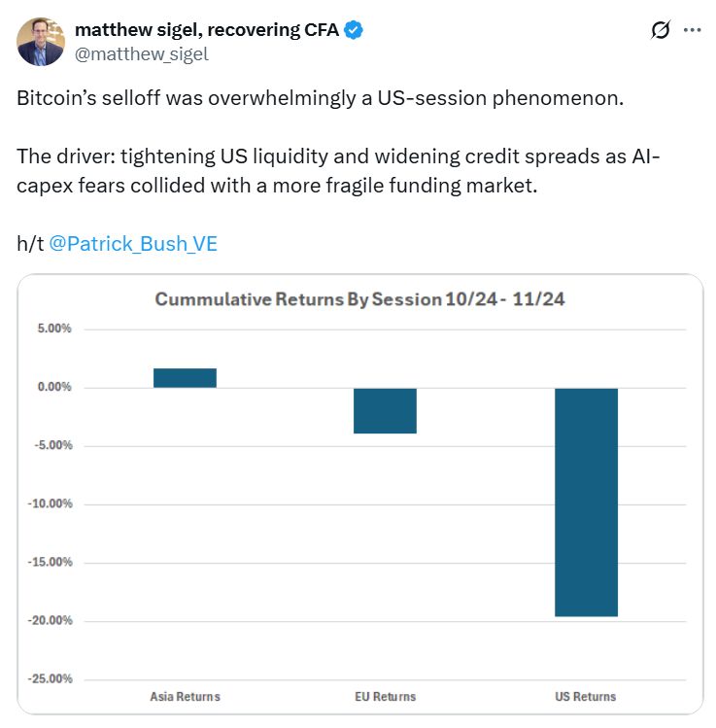Click the Asia Returns positive bar
The height and width of the screenshot is (728, 716).
point(185,378)
